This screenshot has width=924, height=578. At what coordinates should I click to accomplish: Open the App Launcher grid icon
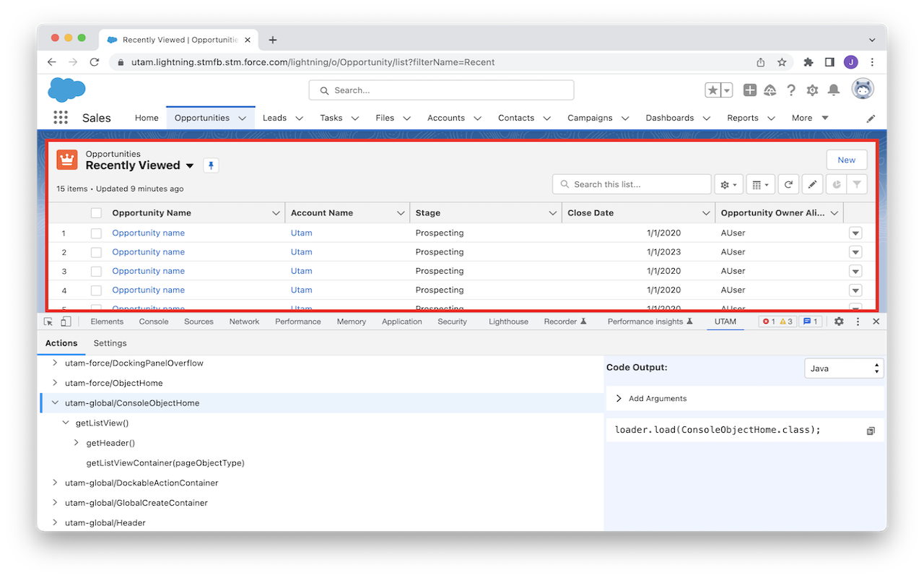click(x=61, y=118)
